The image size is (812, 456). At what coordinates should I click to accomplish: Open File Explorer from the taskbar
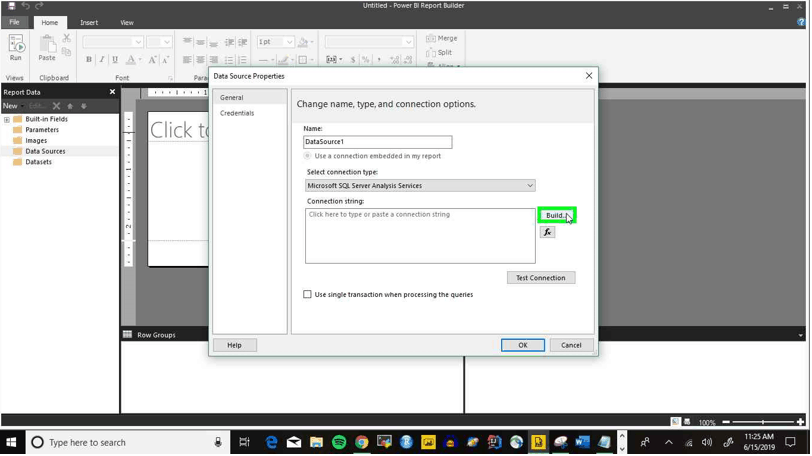click(x=316, y=443)
